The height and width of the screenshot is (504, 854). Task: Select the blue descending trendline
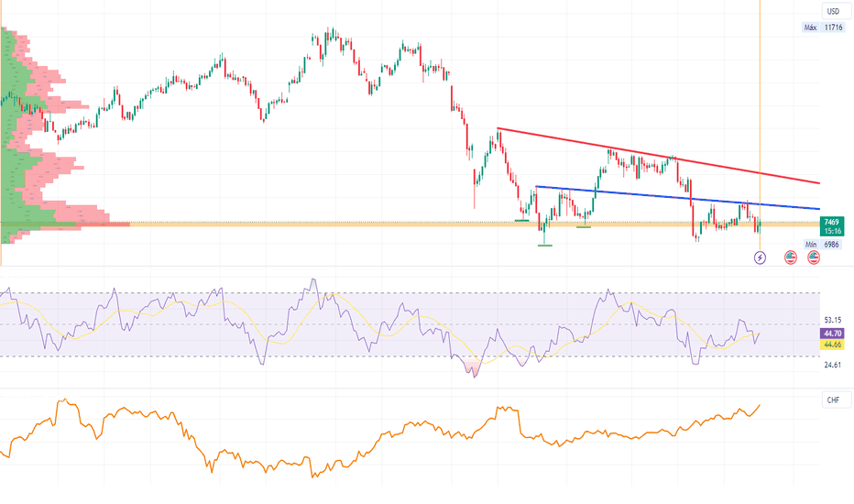click(x=641, y=195)
